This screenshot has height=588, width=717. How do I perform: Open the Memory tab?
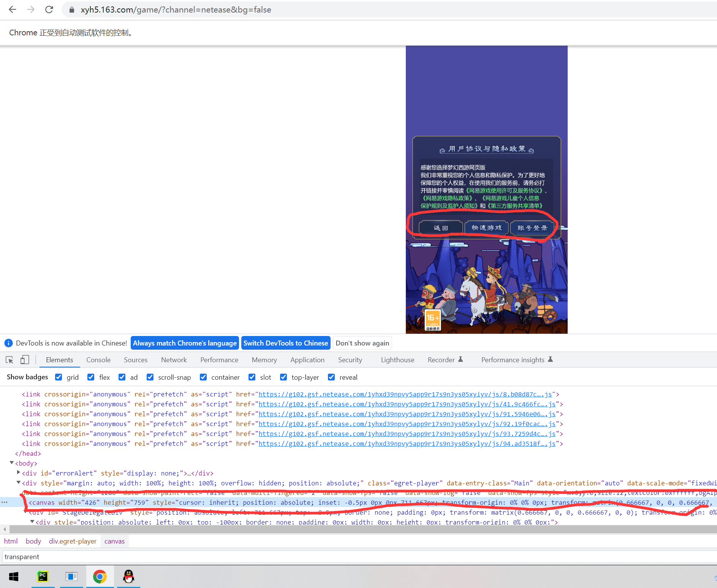[264, 360]
